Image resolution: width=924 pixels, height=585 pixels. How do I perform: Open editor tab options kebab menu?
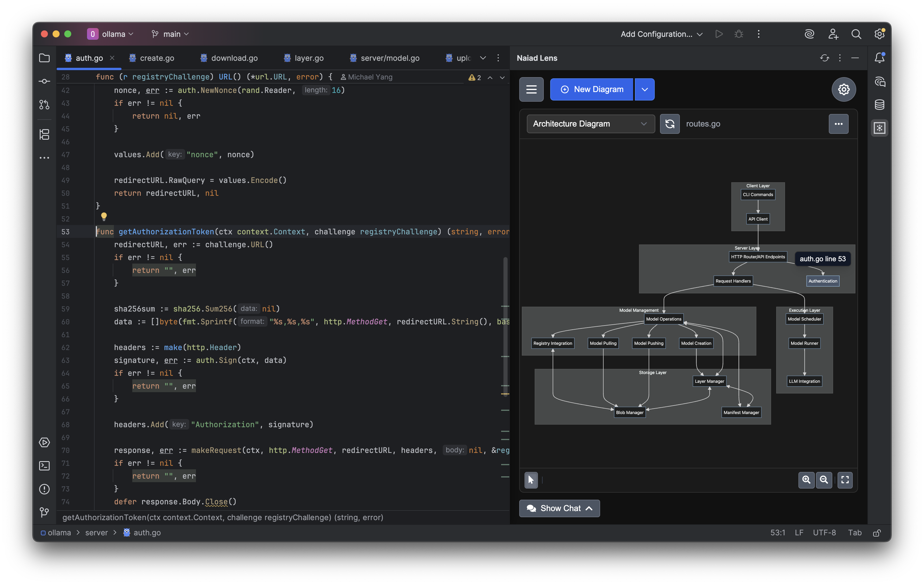498,58
